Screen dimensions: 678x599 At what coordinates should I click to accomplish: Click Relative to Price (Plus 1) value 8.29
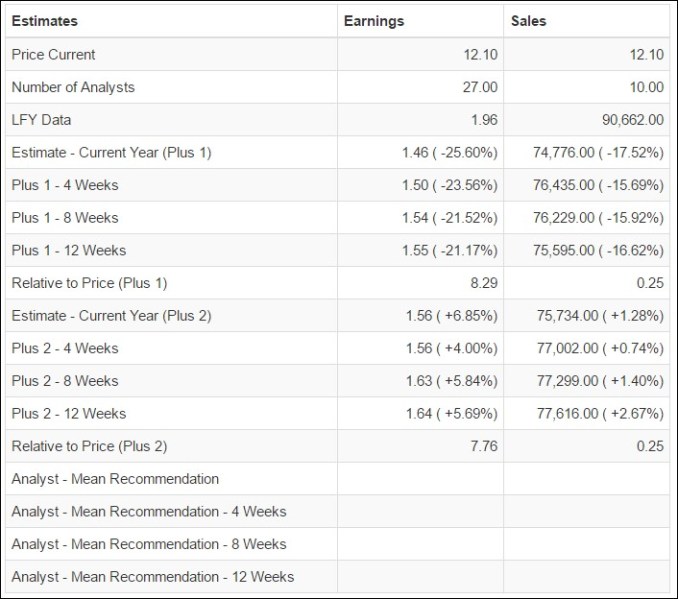[484, 283]
